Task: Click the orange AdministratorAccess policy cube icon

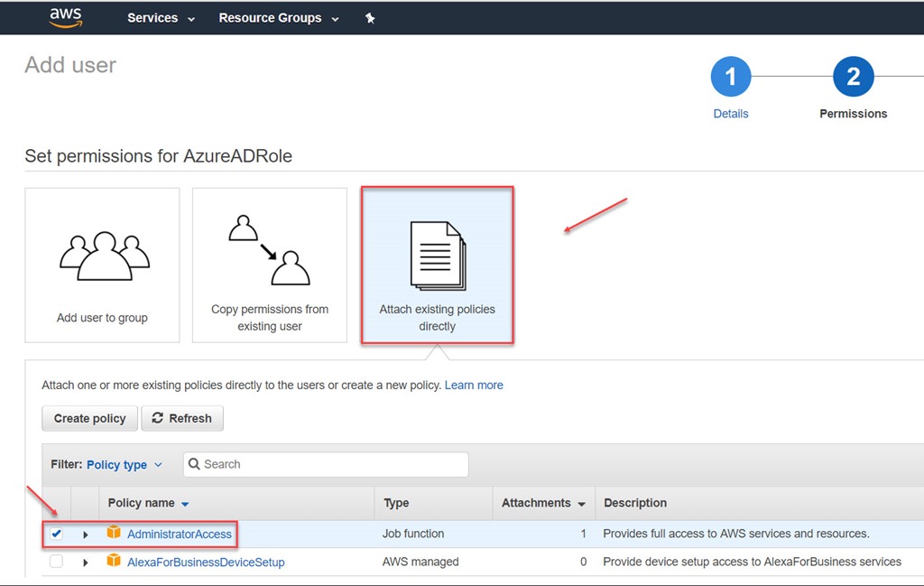Action: click(x=113, y=533)
